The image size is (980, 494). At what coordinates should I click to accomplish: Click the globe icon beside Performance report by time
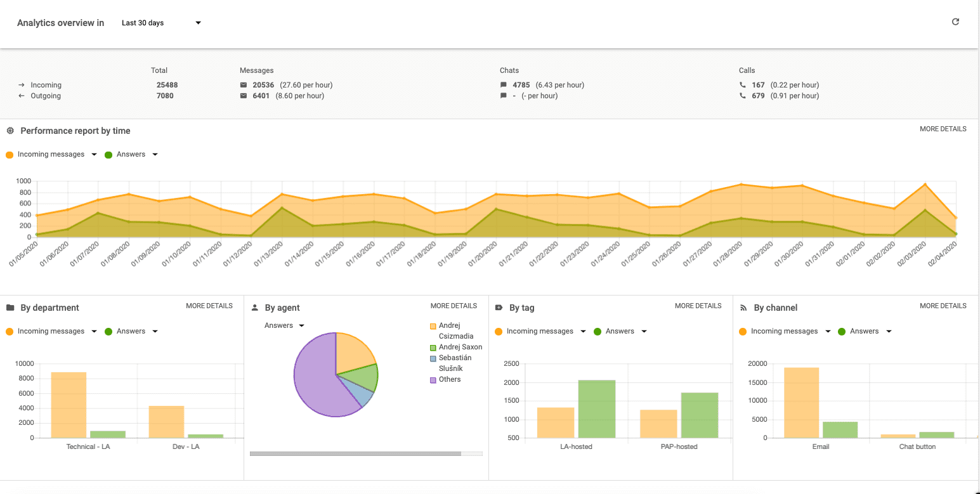[10, 131]
